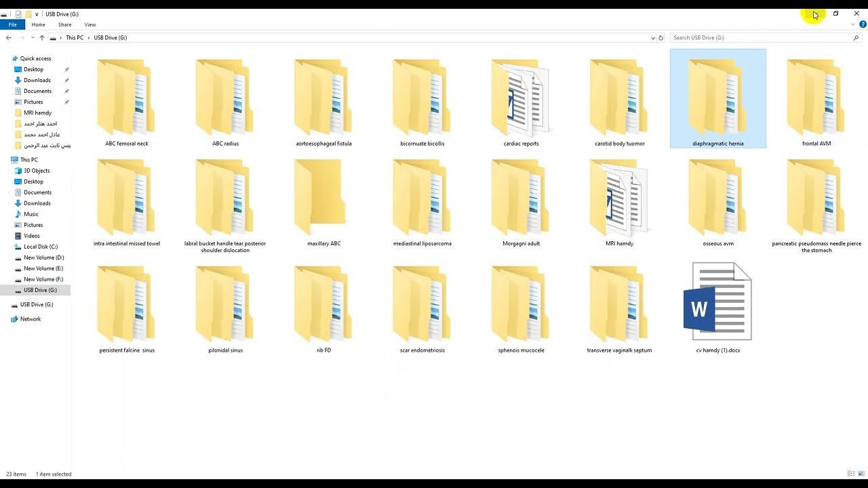
Task: Switch to large icons view in status bar
Action: pyautogui.click(x=861, y=474)
